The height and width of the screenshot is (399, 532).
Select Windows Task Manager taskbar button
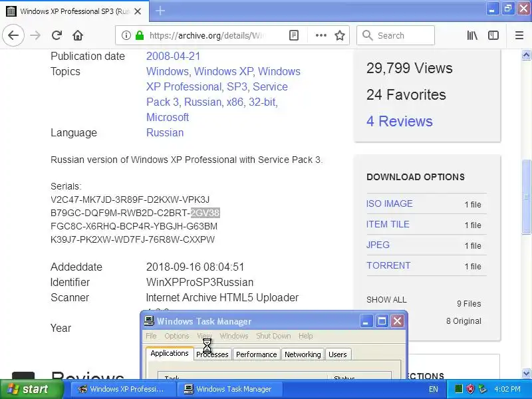pyautogui.click(x=230, y=389)
